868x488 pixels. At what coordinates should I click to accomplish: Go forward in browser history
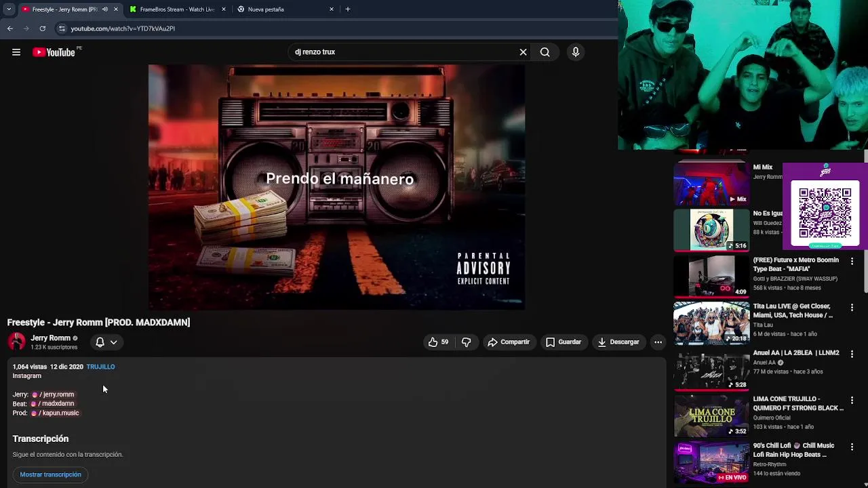pyautogui.click(x=26, y=28)
